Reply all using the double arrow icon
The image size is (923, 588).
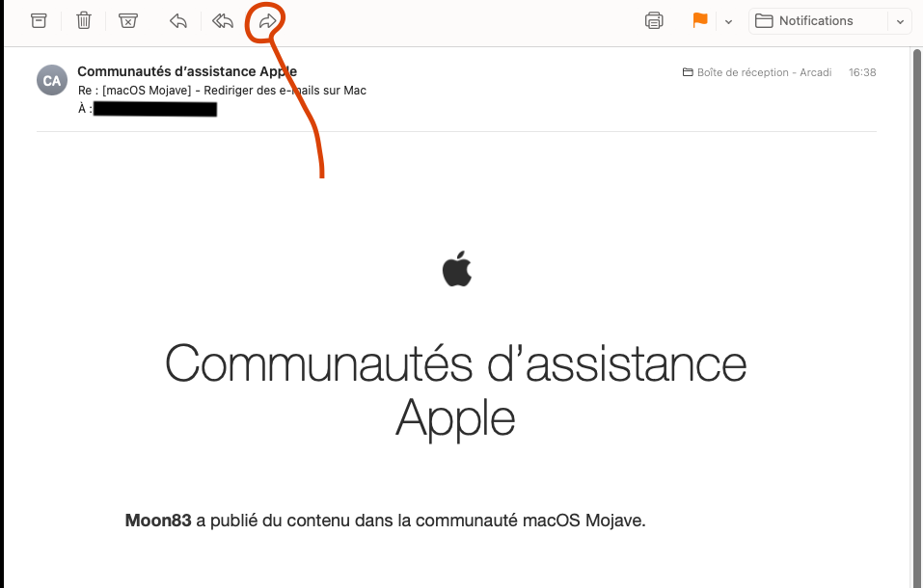pyautogui.click(x=223, y=21)
